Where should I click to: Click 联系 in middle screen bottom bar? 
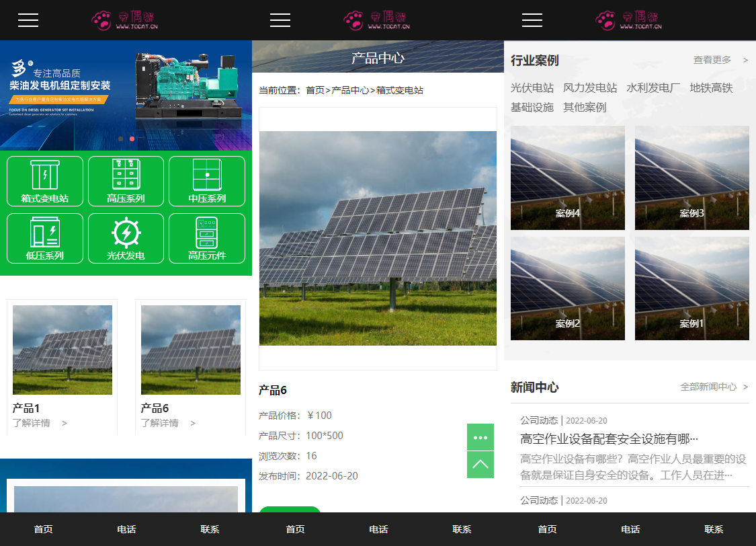tap(462, 529)
